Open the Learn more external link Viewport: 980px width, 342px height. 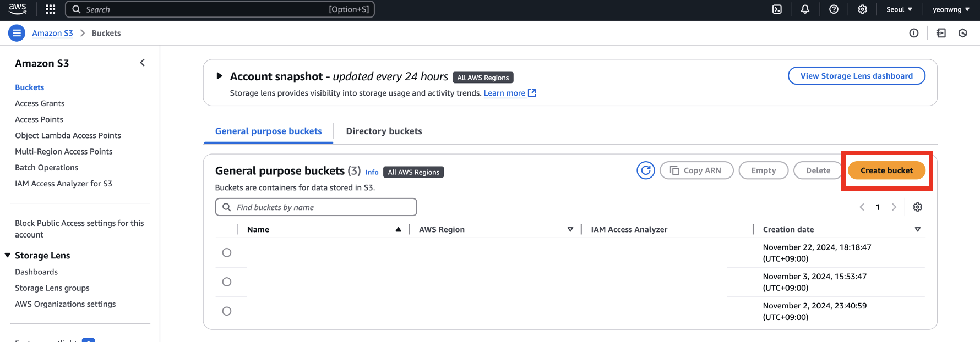(510, 93)
